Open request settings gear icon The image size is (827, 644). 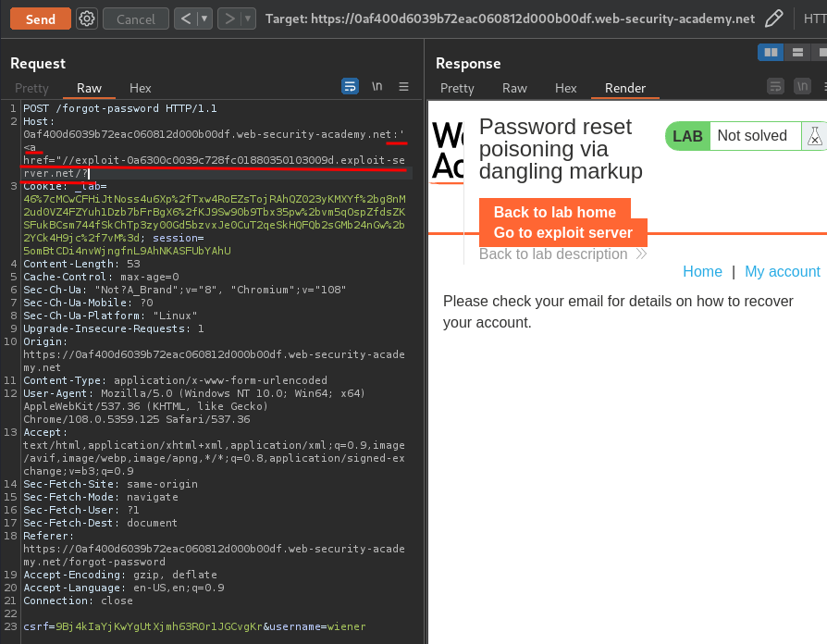tap(87, 19)
